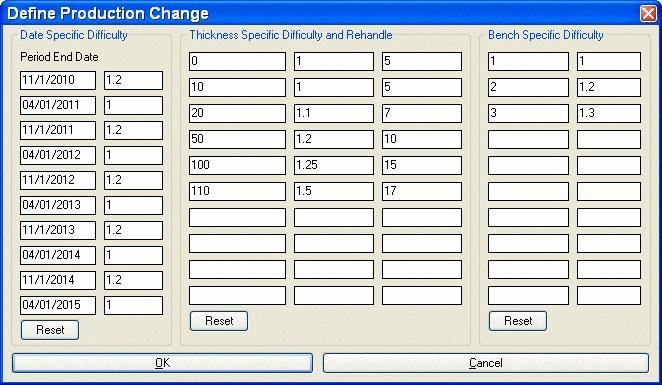Select the thickness field containing 110
This screenshot has width=662, height=385.
237,192
